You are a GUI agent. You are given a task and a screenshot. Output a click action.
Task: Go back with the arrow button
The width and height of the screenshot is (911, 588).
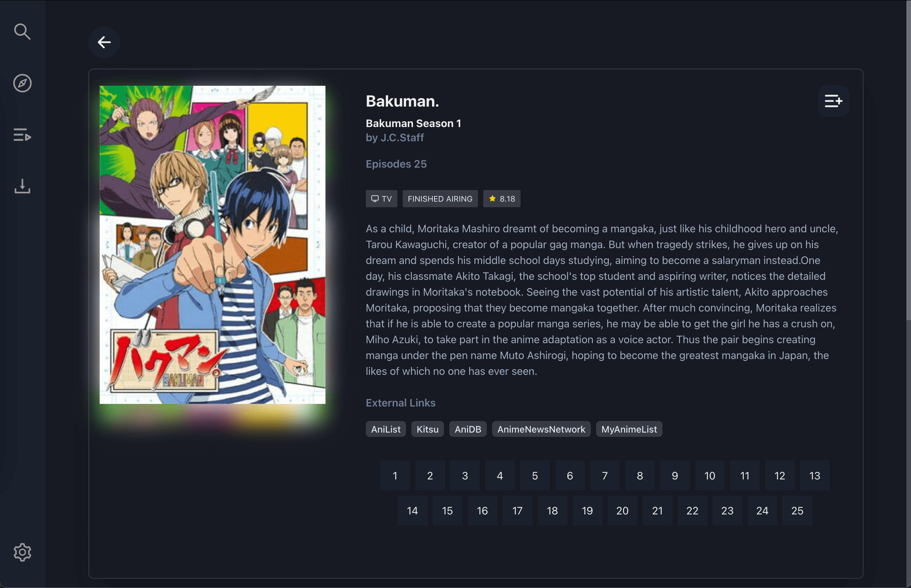tap(104, 42)
